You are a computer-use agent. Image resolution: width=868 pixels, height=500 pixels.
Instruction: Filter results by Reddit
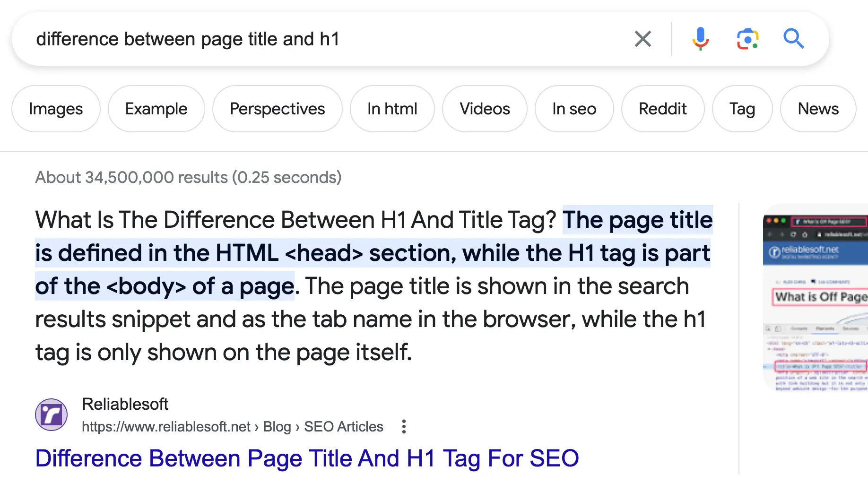[x=662, y=109]
